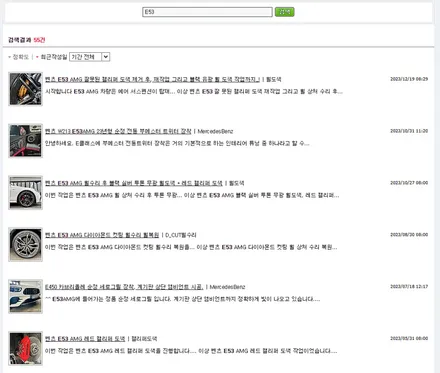Click the 휠도색 category of first result
Image resolution: width=440 pixels, height=373 pixels.
[x=274, y=79]
